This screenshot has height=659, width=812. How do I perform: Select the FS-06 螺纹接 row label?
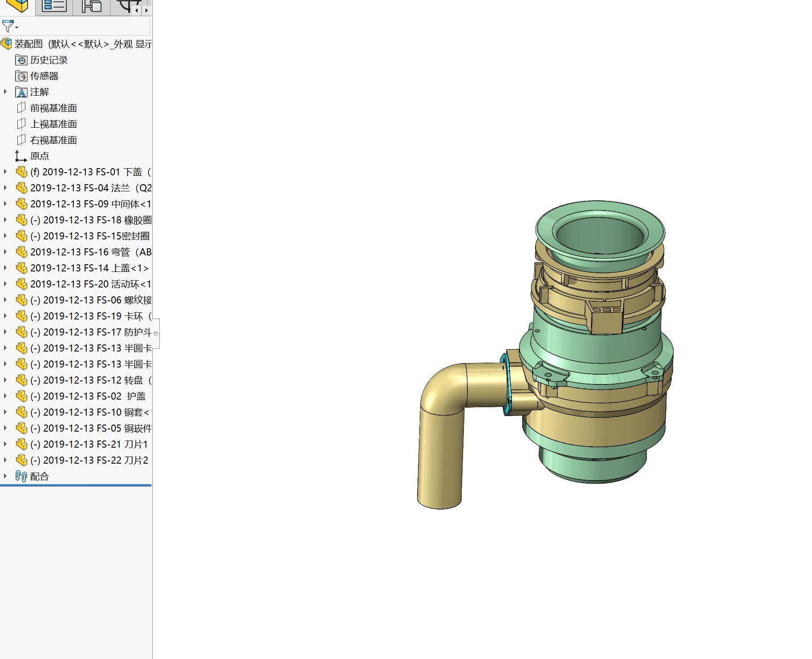click(x=91, y=300)
